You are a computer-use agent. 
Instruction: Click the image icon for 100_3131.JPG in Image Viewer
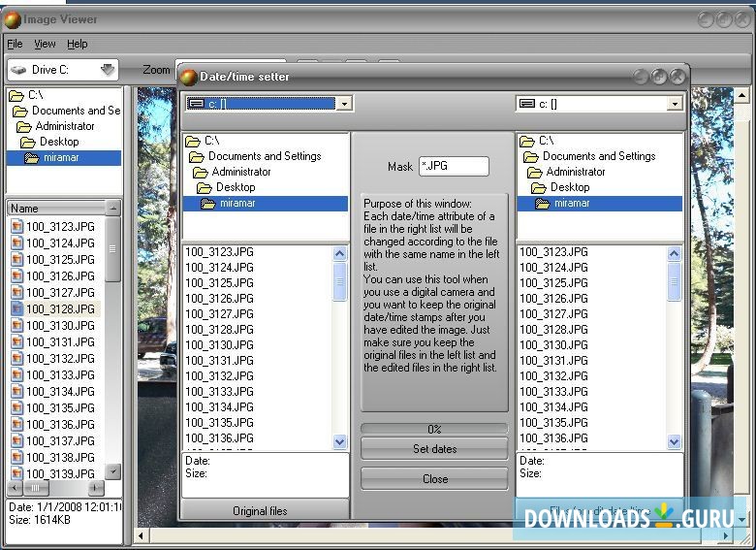pos(16,342)
